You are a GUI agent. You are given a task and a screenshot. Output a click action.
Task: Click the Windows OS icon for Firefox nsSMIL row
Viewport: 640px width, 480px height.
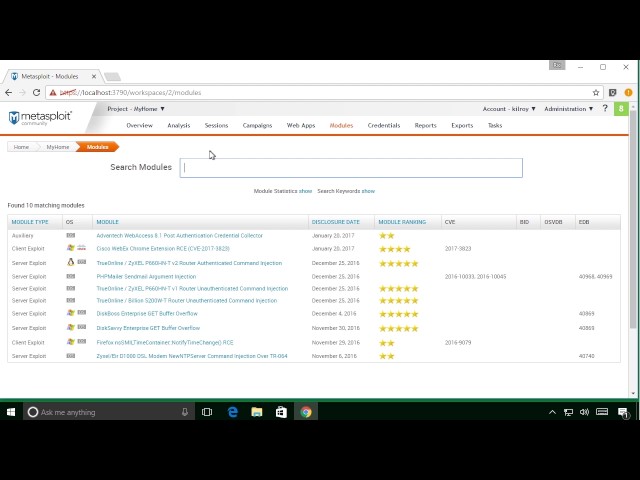coord(71,342)
